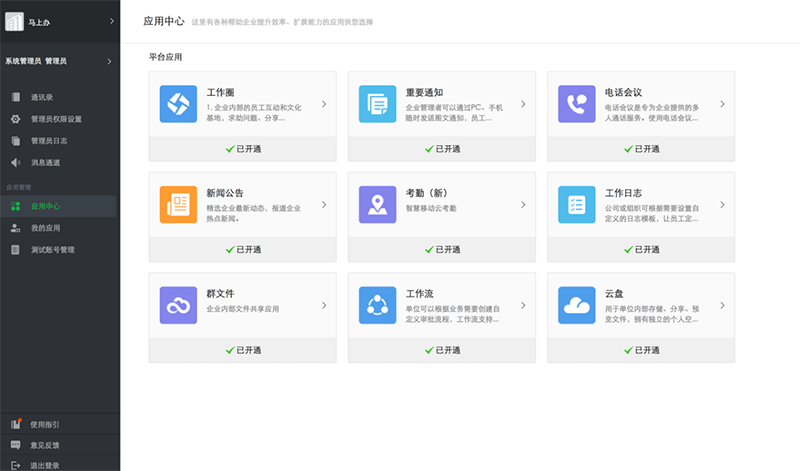
Task: Click the 工作日志 title text
Action: [623, 193]
